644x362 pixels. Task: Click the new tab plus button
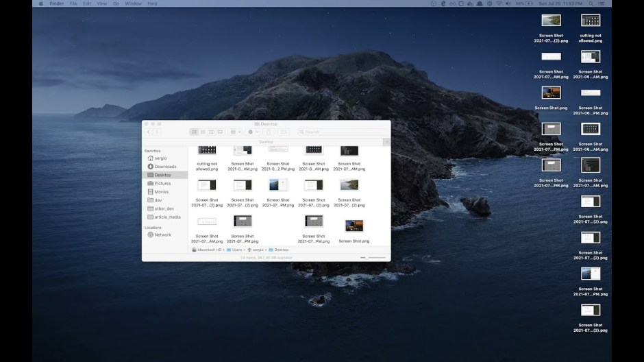386,142
